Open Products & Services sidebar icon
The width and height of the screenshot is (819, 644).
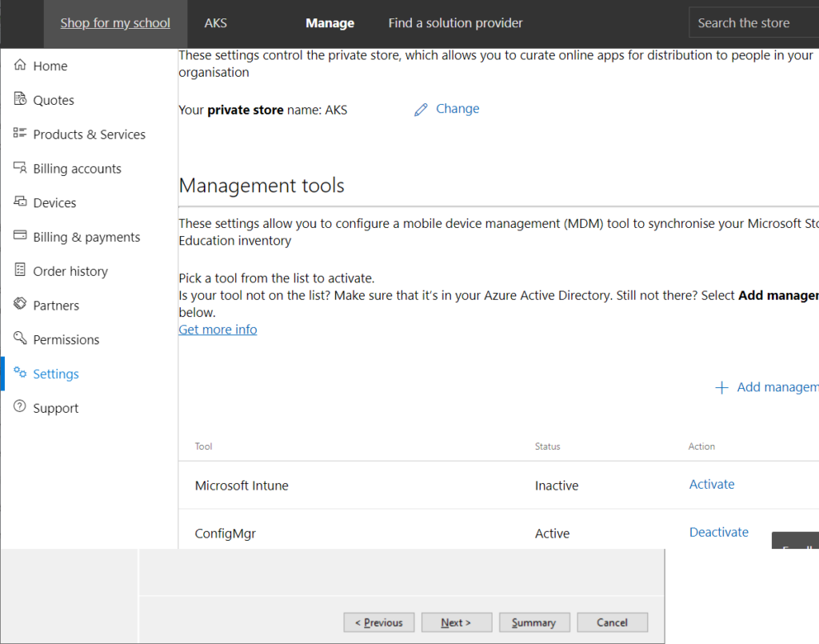click(x=21, y=134)
